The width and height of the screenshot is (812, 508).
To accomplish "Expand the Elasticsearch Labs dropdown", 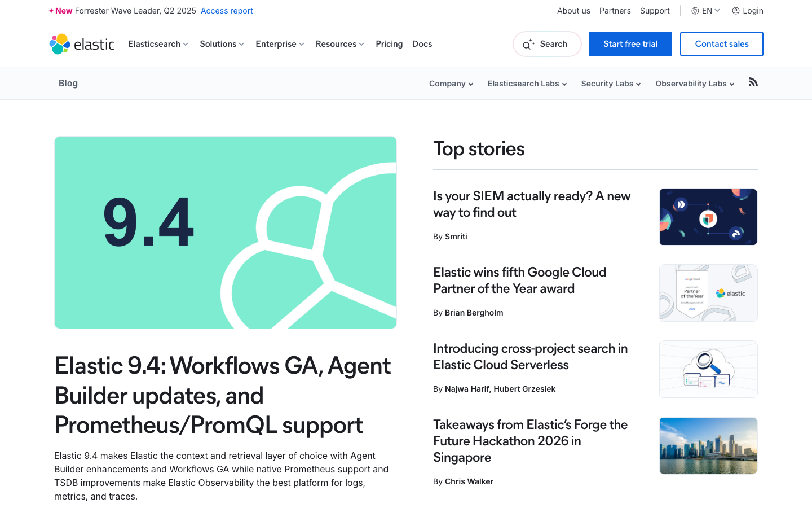I will click(x=527, y=84).
